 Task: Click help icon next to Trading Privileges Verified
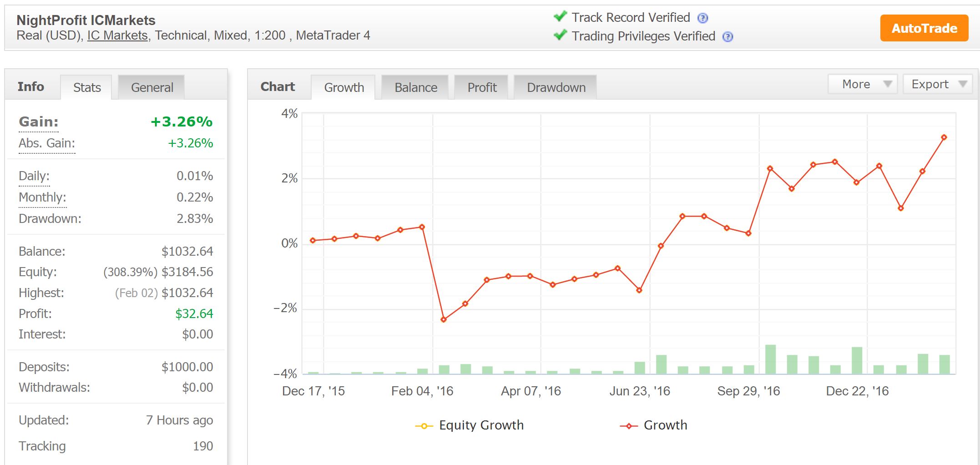pyautogui.click(x=727, y=37)
